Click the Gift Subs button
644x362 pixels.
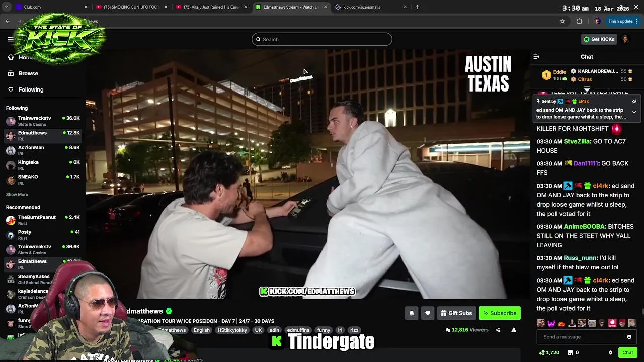click(x=456, y=313)
